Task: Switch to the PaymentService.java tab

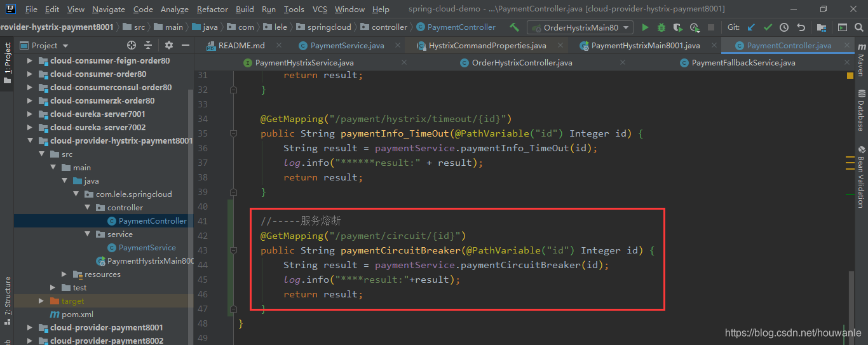Action: tap(347, 46)
